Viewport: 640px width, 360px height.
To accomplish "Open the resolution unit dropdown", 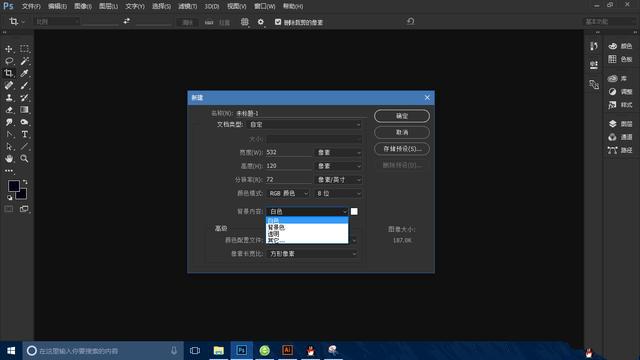I will click(338, 180).
